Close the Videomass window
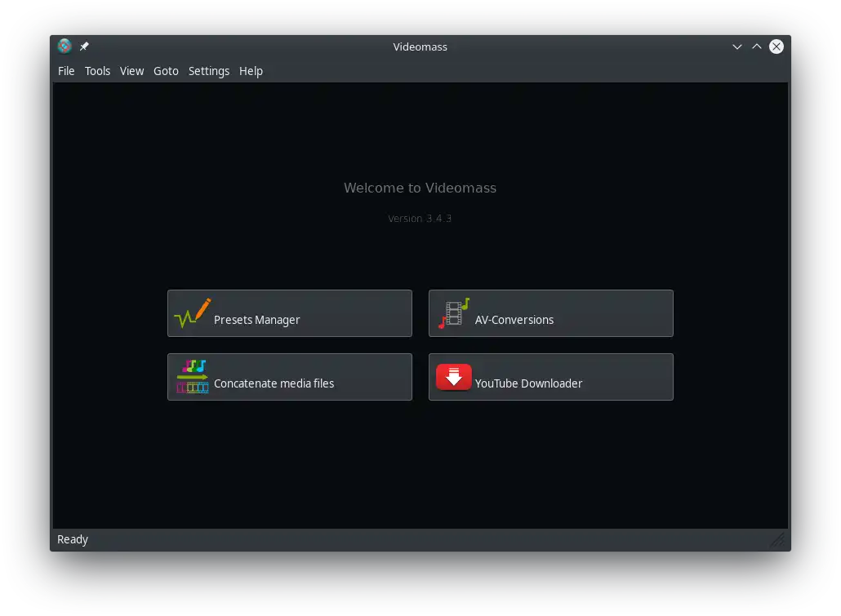 (x=776, y=47)
